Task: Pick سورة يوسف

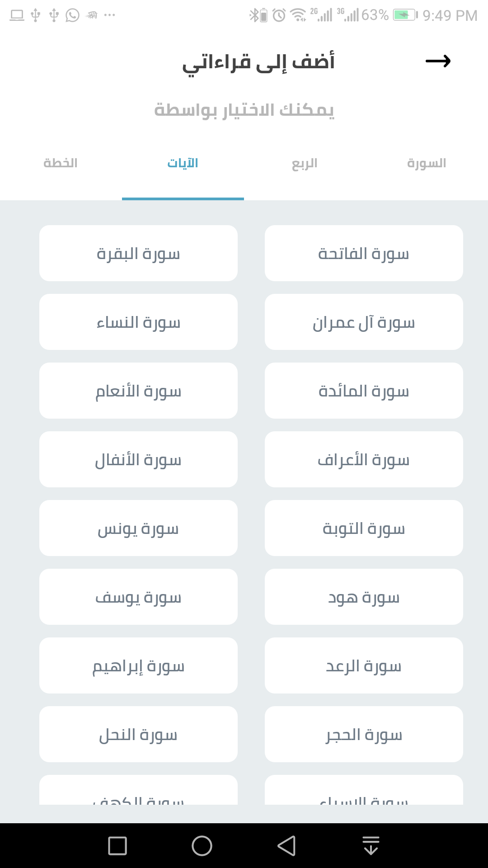Action: pyautogui.click(x=138, y=597)
